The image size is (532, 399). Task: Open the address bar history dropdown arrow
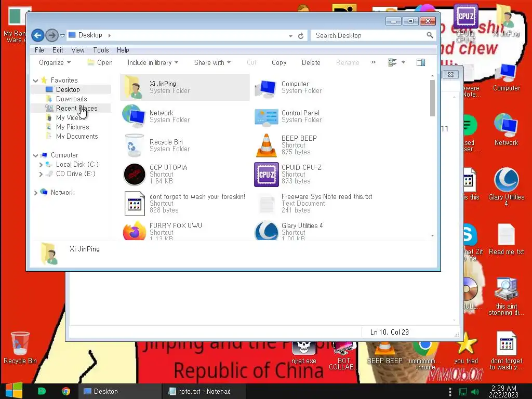(x=291, y=36)
